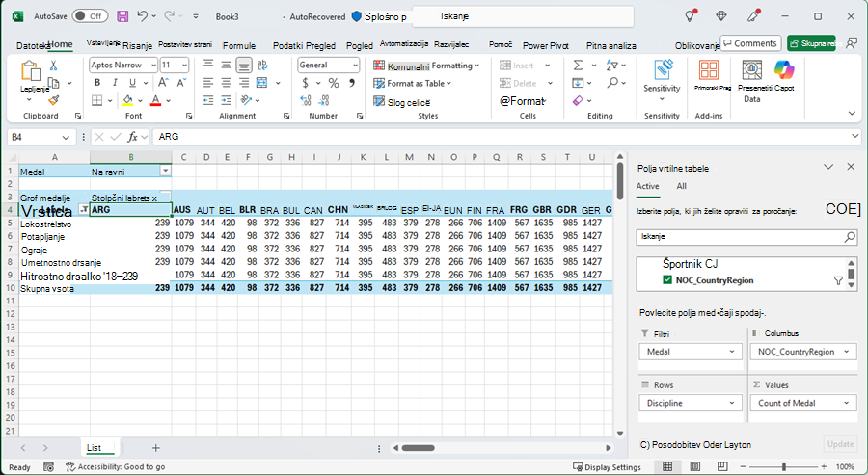Click the Borders icon

pos(97,100)
